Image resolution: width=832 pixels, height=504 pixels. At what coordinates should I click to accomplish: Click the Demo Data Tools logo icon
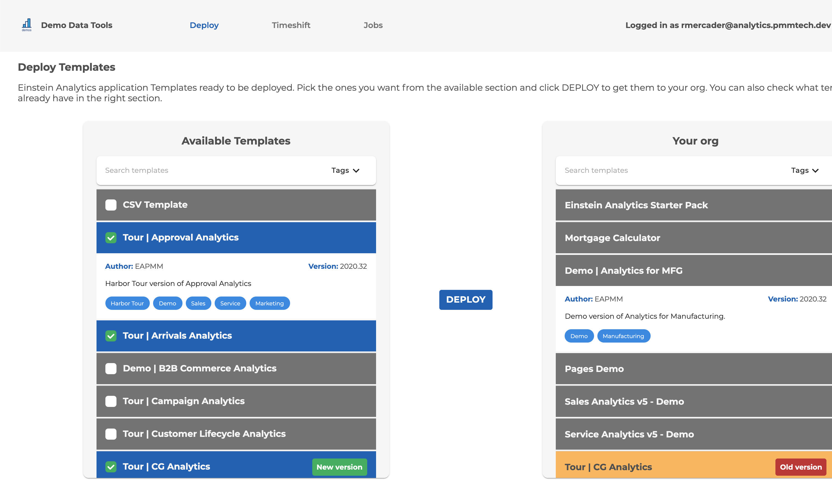tap(27, 25)
